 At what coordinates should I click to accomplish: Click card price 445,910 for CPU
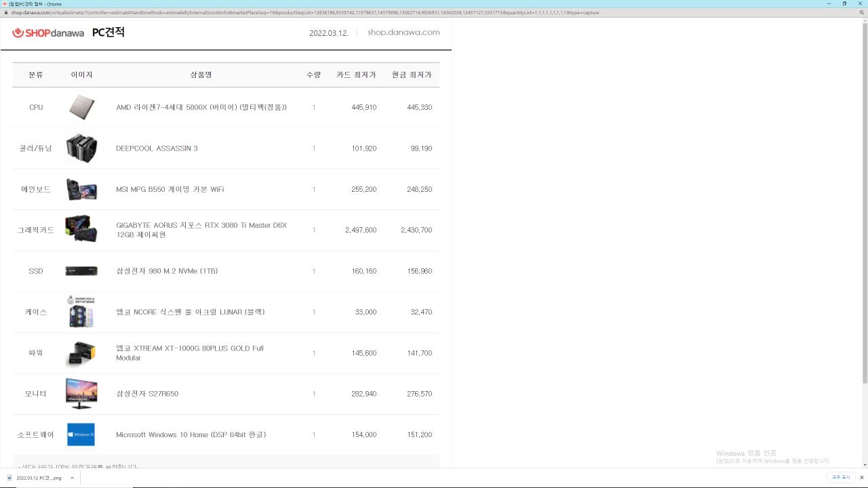tap(363, 107)
